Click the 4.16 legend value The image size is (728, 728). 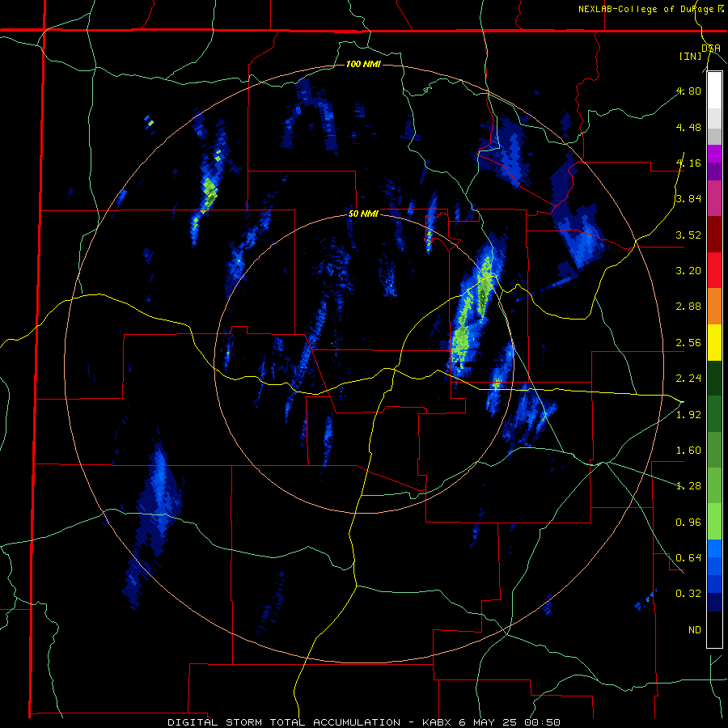688,163
